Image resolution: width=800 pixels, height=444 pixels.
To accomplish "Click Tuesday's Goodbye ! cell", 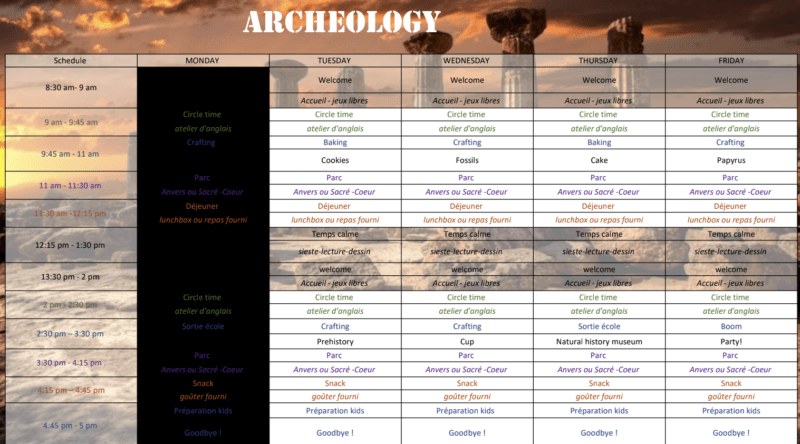I will [x=335, y=433].
